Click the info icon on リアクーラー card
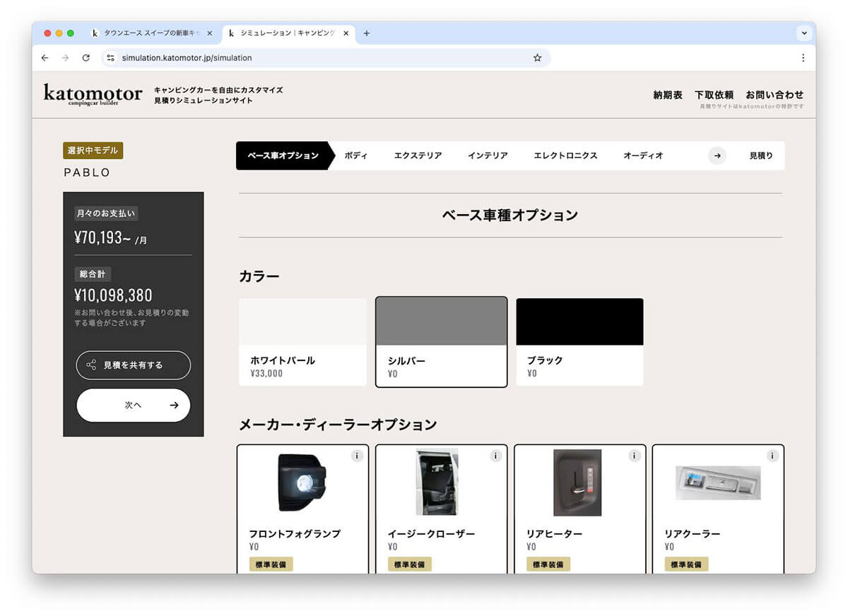The width and height of the screenshot is (848, 616). click(x=772, y=456)
